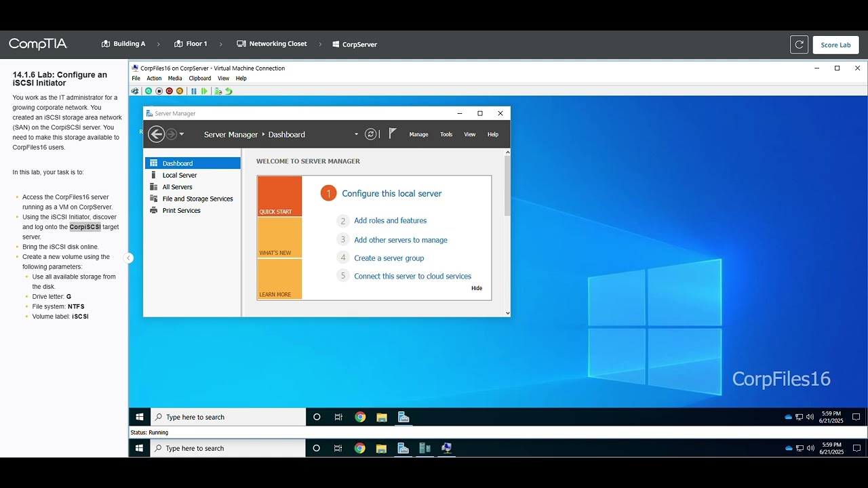Click Add other servers to manage
Image resolution: width=868 pixels, height=488 pixels.
coord(401,240)
